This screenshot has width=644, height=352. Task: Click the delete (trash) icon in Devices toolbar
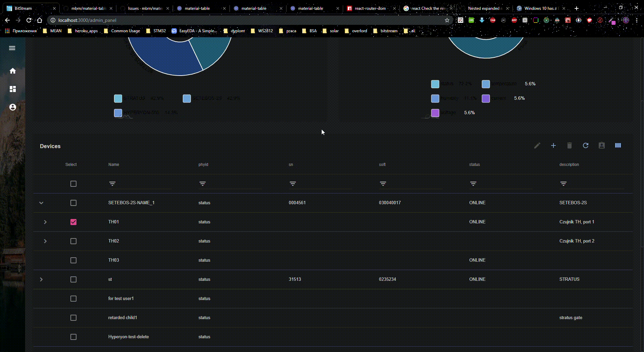(x=569, y=145)
